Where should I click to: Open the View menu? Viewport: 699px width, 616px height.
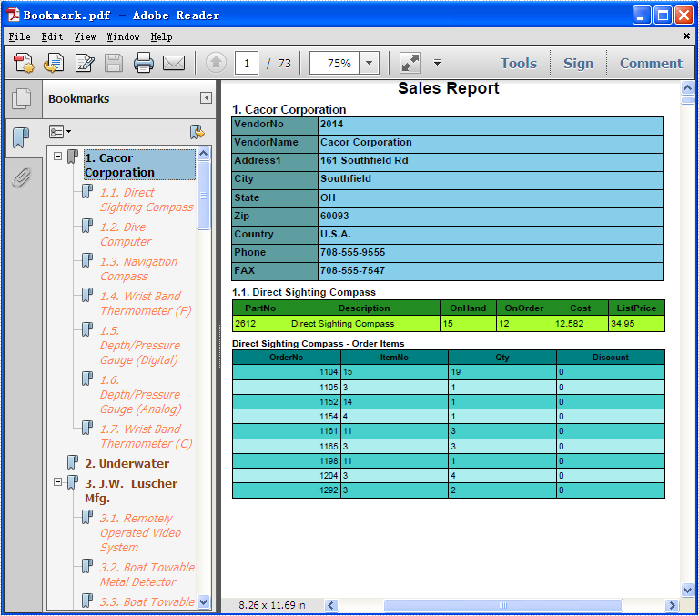(85, 36)
